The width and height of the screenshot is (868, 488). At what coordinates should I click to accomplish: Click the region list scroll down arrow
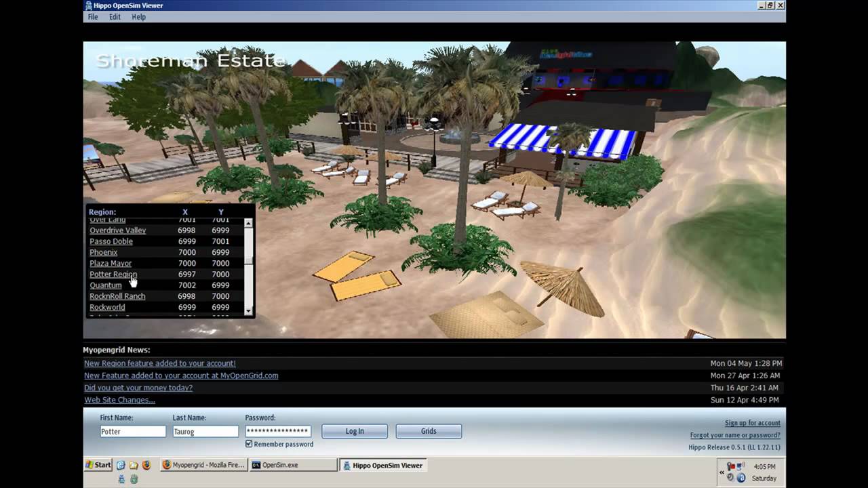pos(248,310)
